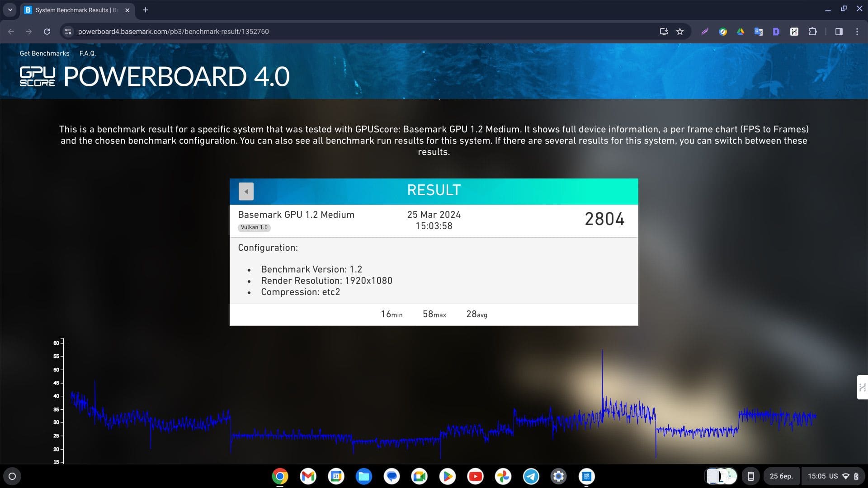Click the 2804 score value
The image size is (868, 488).
tap(604, 219)
